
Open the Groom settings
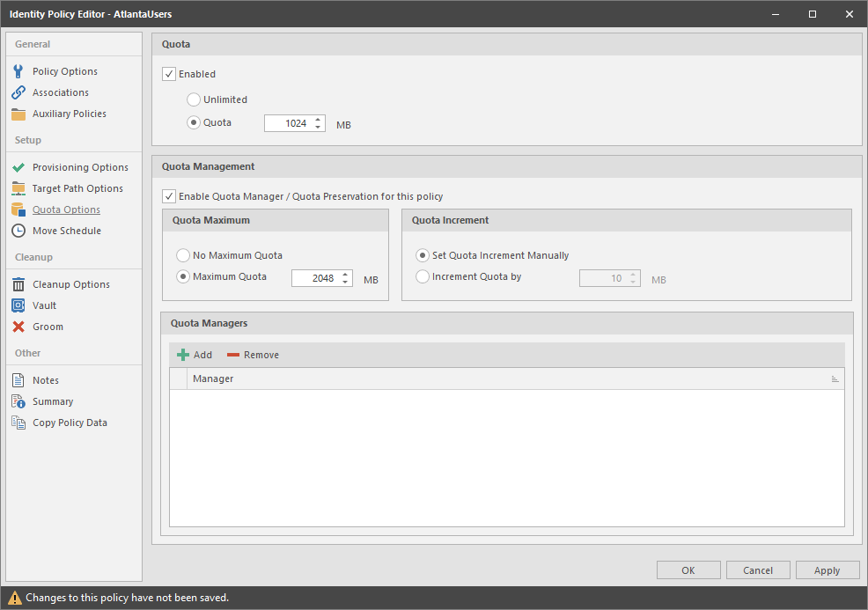(x=49, y=326)
